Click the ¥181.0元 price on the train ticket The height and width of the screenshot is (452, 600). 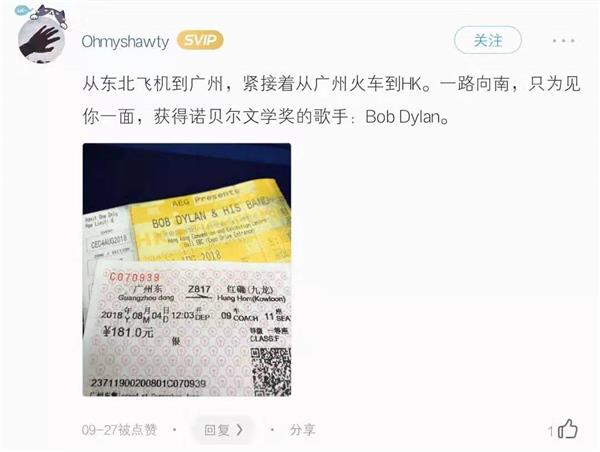[128, 332]
